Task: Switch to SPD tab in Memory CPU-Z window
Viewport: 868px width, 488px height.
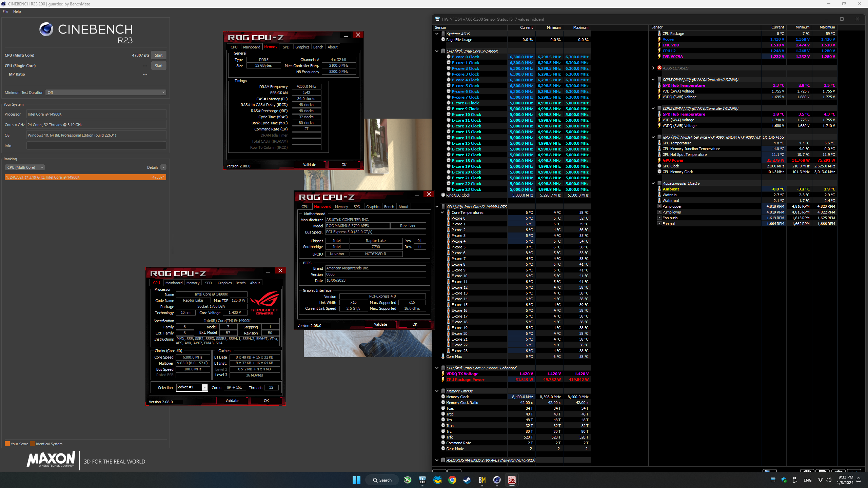Action: click(286, 47)
